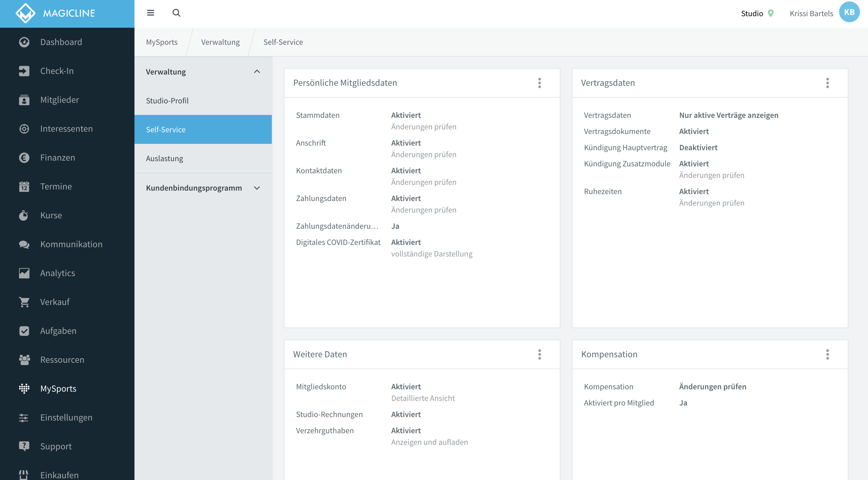Open Finanzen in the sidebar
The height and width of the screenshot is (480, 868).
point(68,157)
